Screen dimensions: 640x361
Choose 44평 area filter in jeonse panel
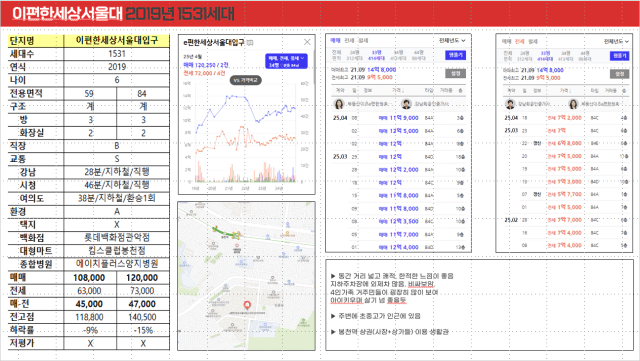point(585,56)
